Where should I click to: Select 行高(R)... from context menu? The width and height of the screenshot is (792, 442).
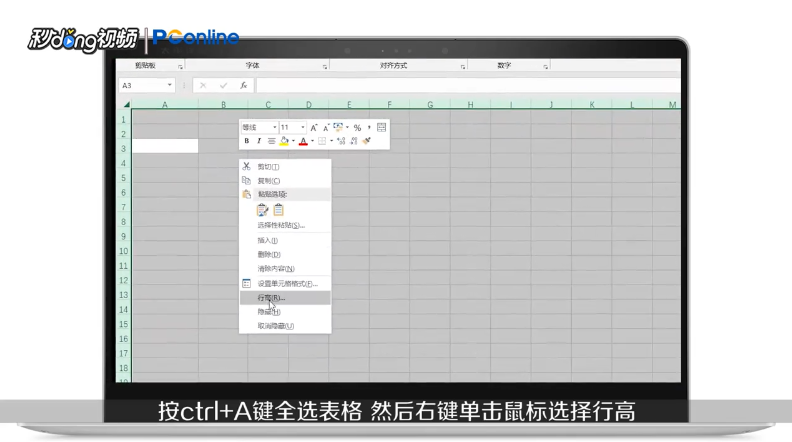tap(285, 298)
